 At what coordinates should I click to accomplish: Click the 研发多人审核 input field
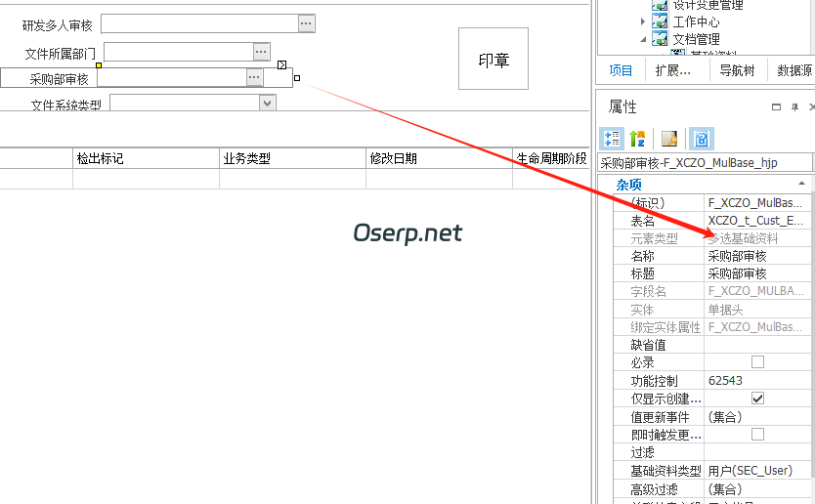199,23
